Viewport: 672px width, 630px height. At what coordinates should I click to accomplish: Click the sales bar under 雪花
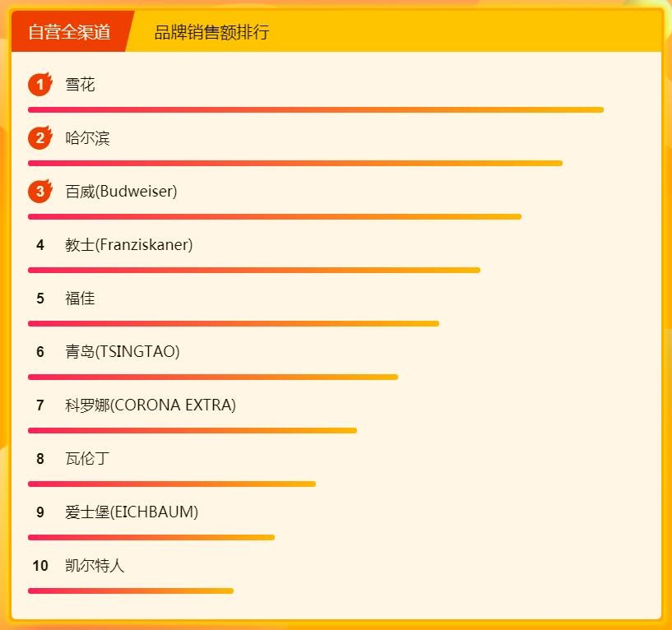pos(316,109)
